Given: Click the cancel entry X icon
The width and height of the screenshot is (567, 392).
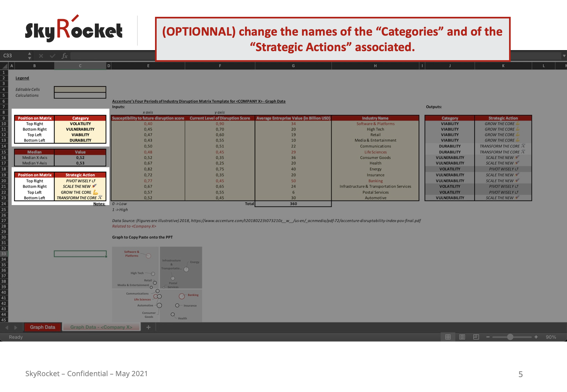Looking at the screenshot, I should (41, 56).
